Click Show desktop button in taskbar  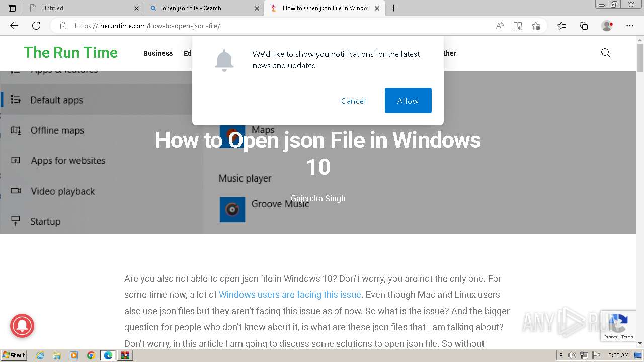[x=638, y=355]
